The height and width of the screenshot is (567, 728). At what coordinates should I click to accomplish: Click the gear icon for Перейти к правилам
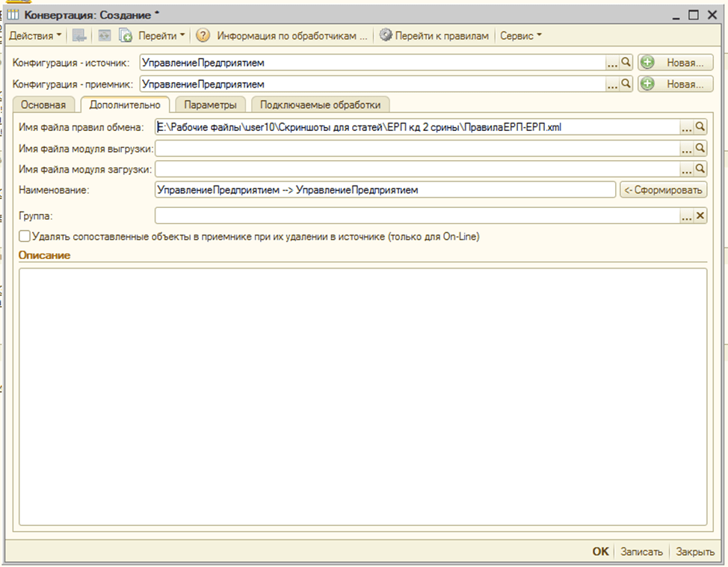coord(386,35)
